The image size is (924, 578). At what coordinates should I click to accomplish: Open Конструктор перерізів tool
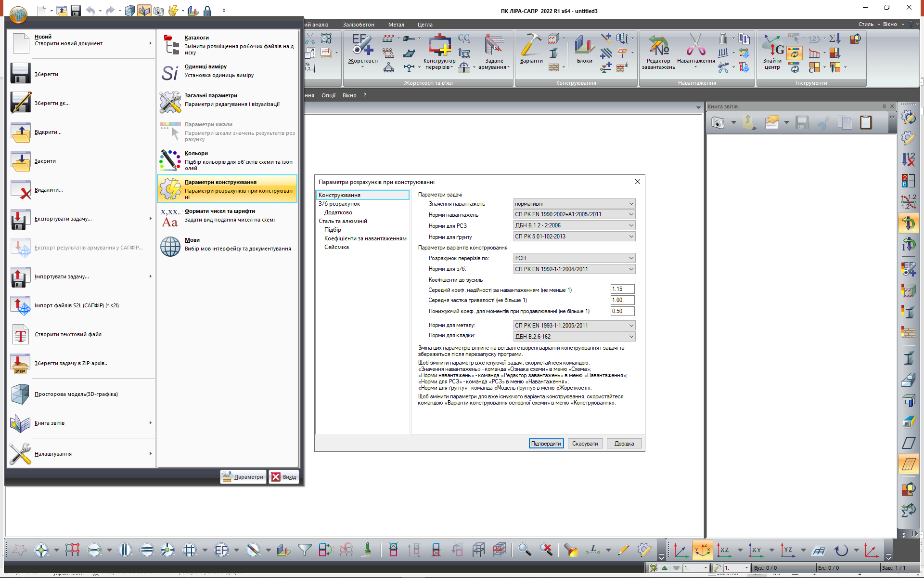(x=439, y=45)
